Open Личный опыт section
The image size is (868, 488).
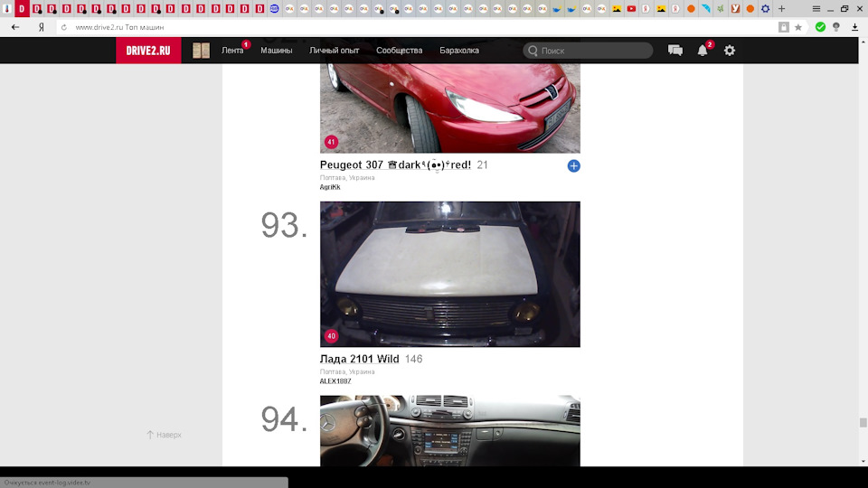click(334, 51)
